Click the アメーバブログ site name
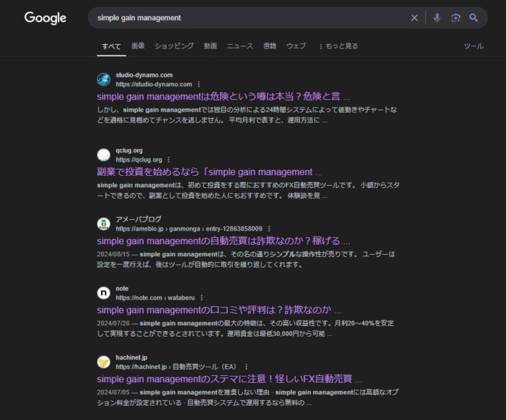506x420 pixels. 138,219
